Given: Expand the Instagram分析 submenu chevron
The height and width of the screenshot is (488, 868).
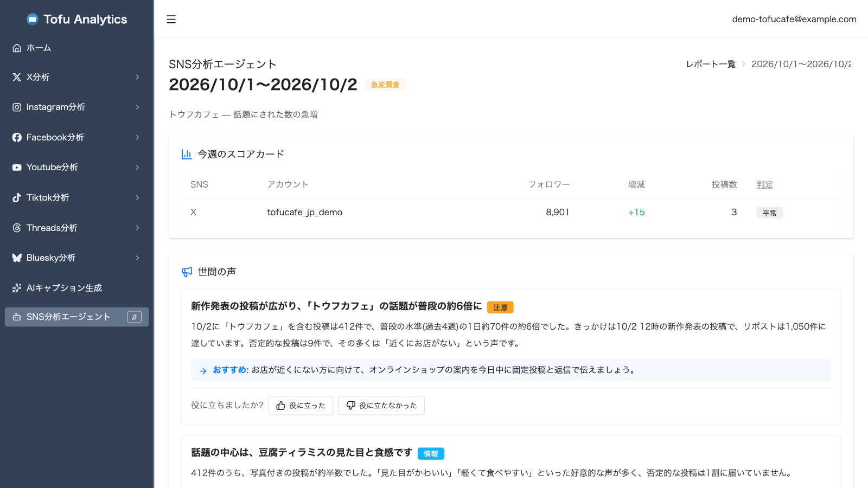Looking at the screenshot, I should 137,107.
